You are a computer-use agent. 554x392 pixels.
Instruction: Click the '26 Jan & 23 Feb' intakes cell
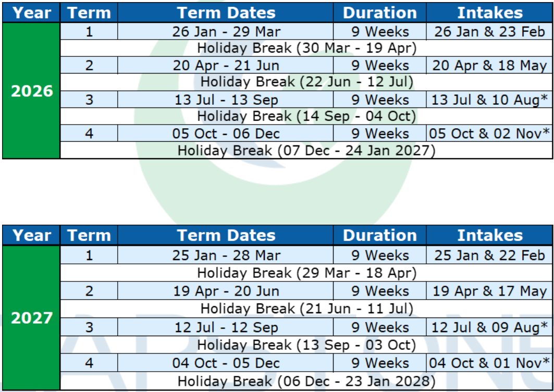[x=489, y=32]
